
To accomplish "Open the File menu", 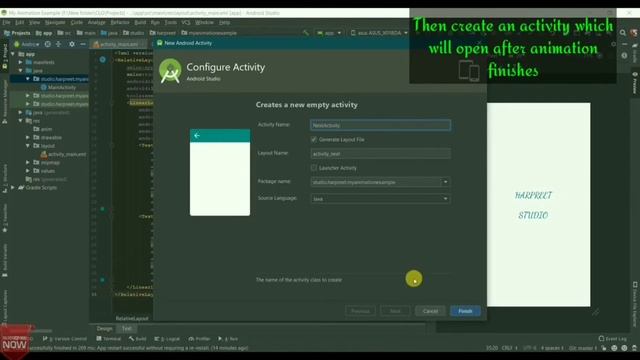I will click(x=6, y=22).
